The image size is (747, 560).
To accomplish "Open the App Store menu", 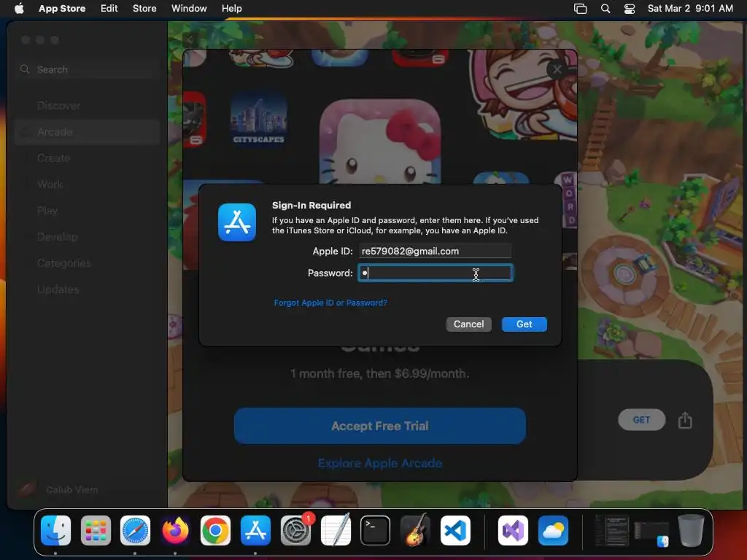I will [x=62, y=8].
